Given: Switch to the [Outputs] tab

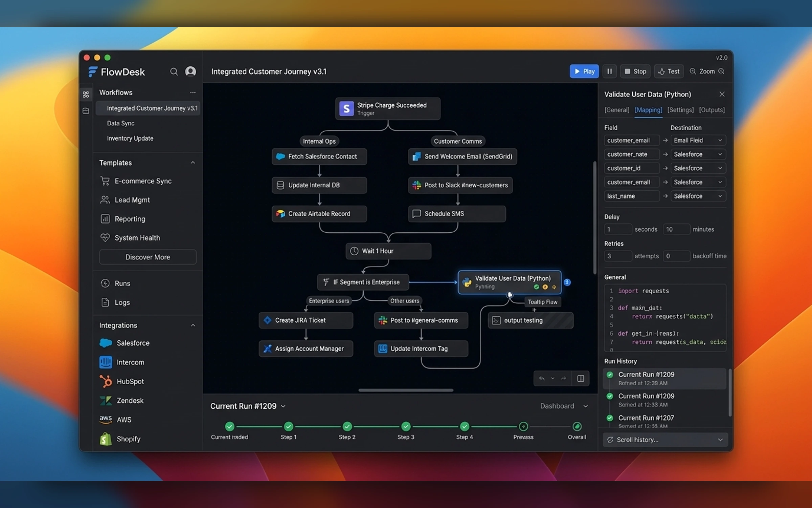Looking at the screenshot, I should pyautogui.click(x=712, y=110).
